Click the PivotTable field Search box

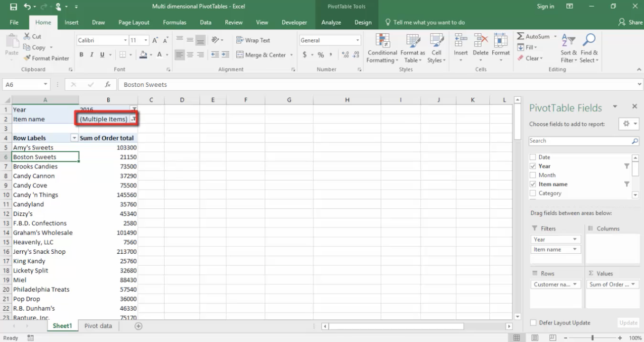click(584, 141)
